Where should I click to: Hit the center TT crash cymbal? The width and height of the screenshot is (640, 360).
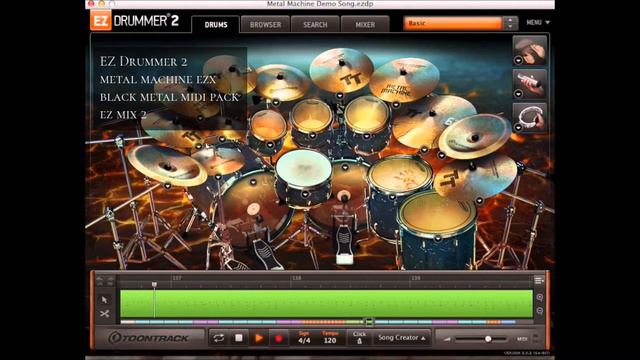pos(341,69)
